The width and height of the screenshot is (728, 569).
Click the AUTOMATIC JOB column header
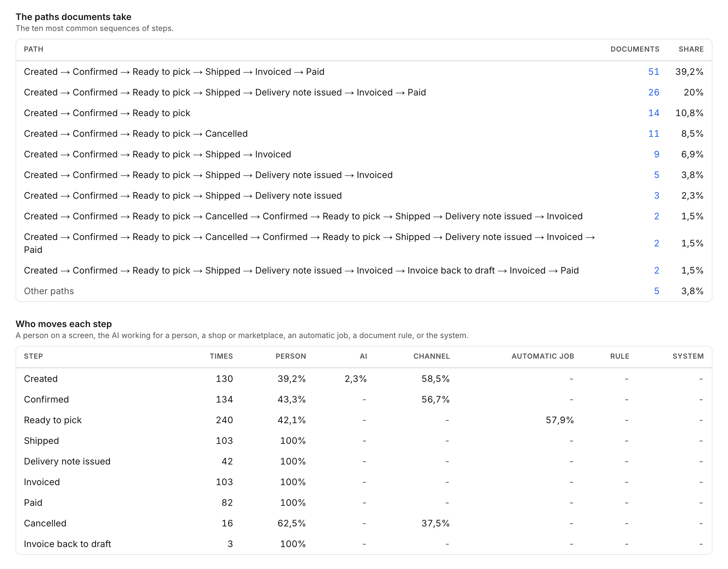coord(543,356)
